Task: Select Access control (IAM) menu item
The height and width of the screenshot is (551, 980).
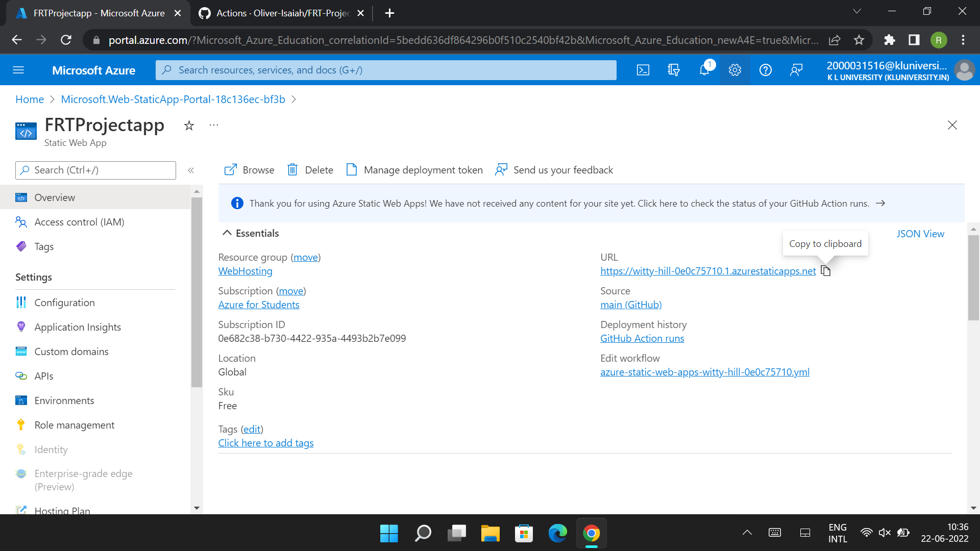Action: (95, 222)
